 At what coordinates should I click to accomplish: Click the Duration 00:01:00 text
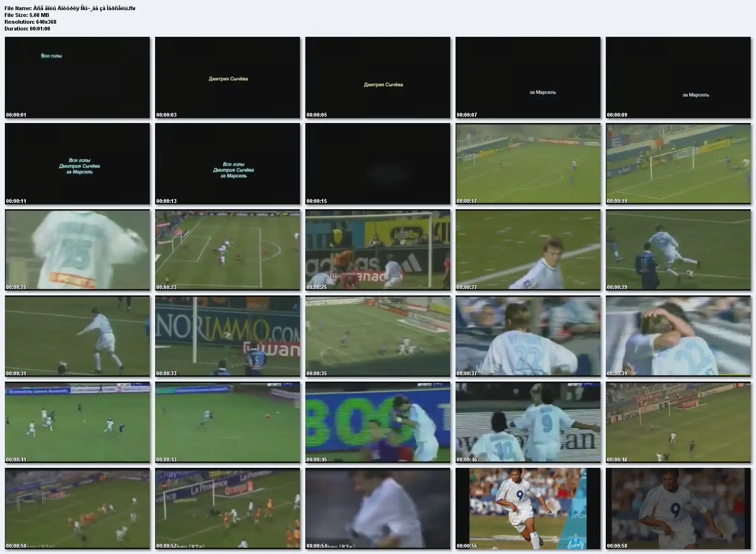pyautogui.click(x=27, y=29)
